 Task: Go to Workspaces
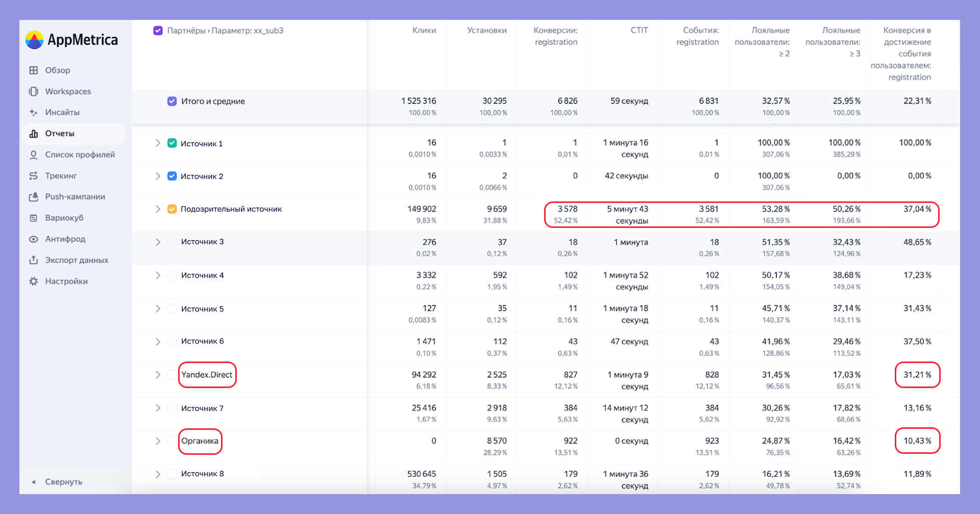73,91
